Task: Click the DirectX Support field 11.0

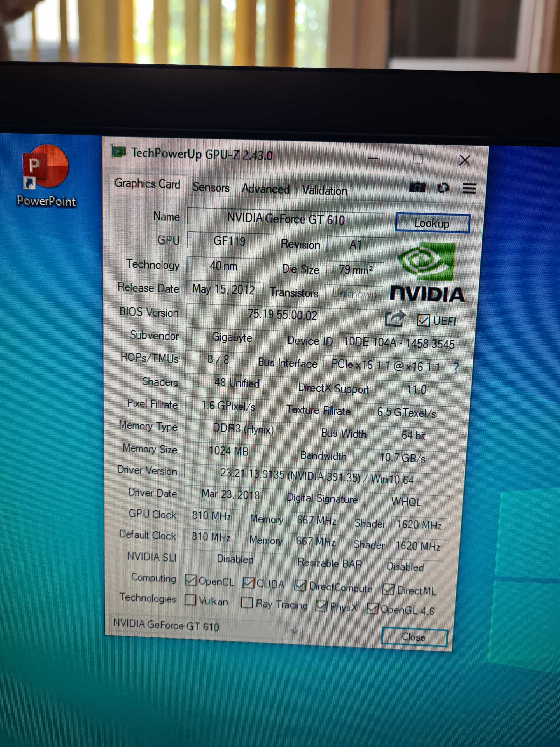Action: [417, 389]
